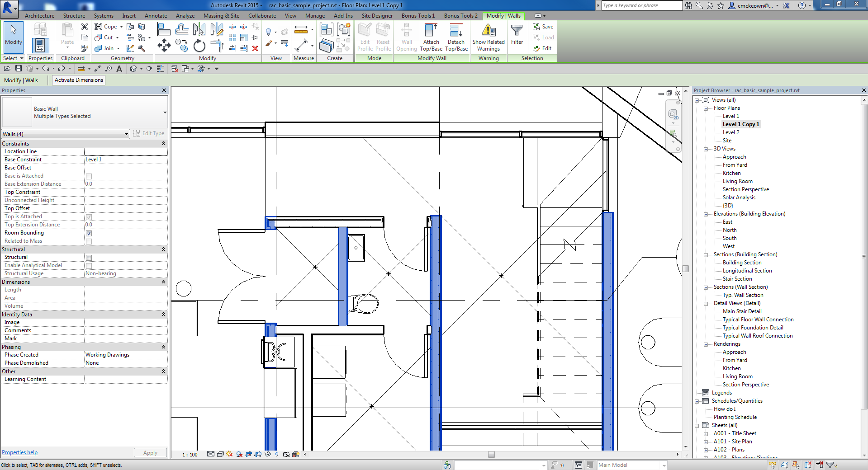Click the Apply button in Properties
The height and width of the screenshot is (470, 868).
point(150,452)
